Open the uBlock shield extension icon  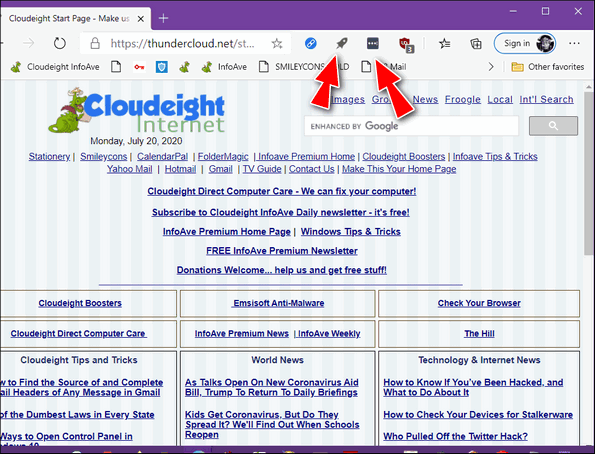pyautogui.click(x=406, y=44)
